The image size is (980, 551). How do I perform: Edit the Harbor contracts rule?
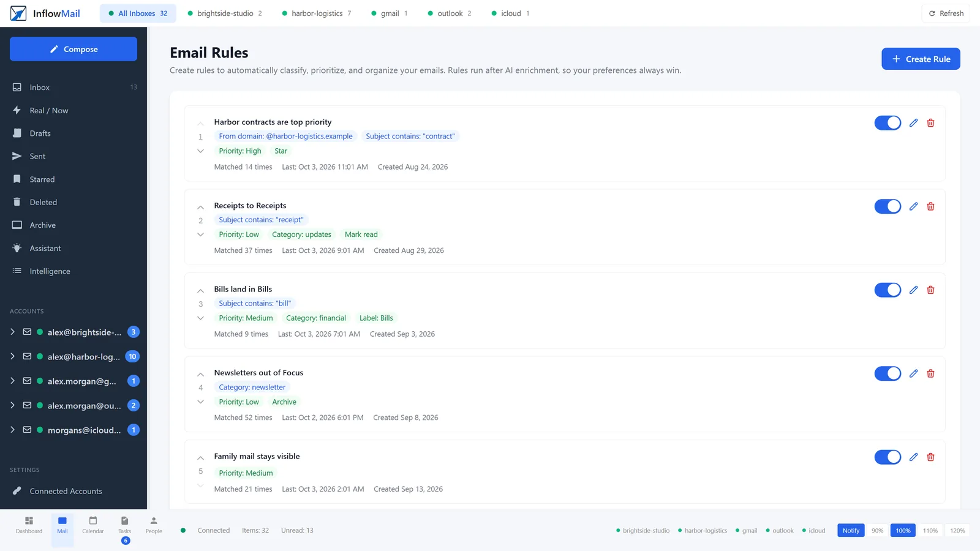(913, 123)
